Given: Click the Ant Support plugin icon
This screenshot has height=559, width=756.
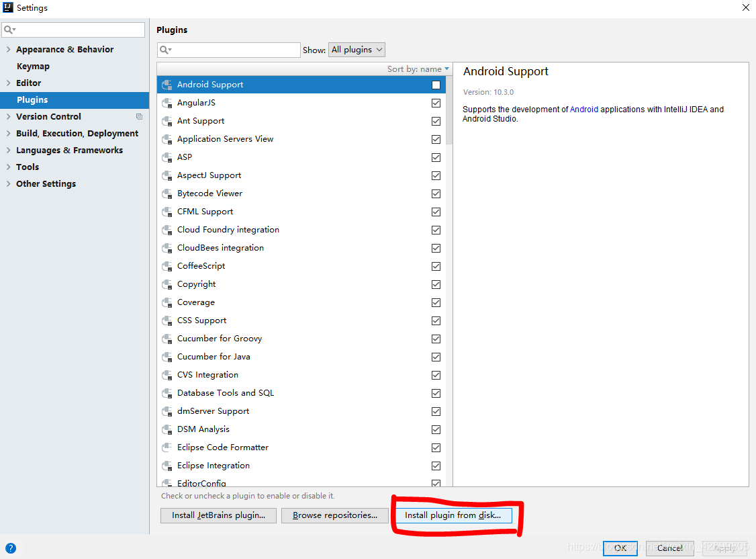Looking at the screenshot, I should pos(167,121).
